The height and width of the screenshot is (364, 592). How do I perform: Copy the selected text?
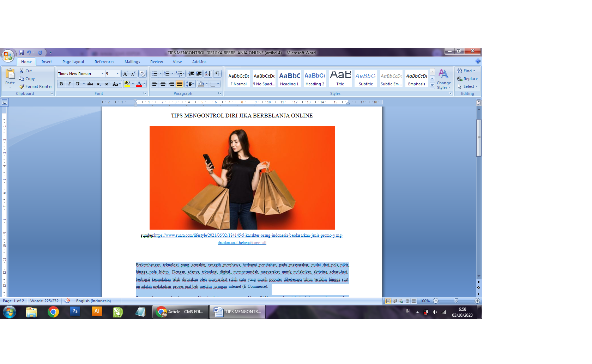pos(27,79)
